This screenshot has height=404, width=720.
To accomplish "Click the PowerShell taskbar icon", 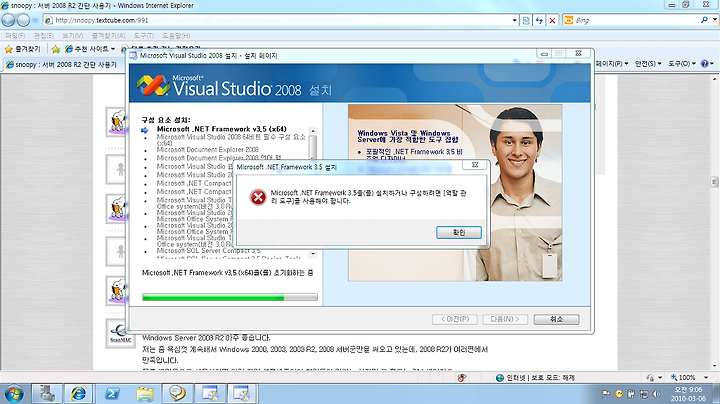I will (112, 394).
